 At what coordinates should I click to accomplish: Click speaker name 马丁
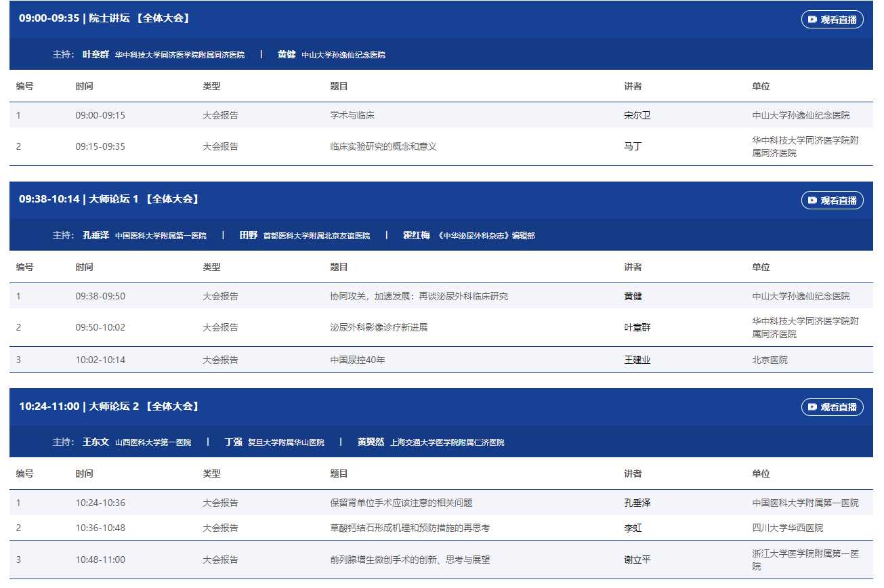point(633,146)
